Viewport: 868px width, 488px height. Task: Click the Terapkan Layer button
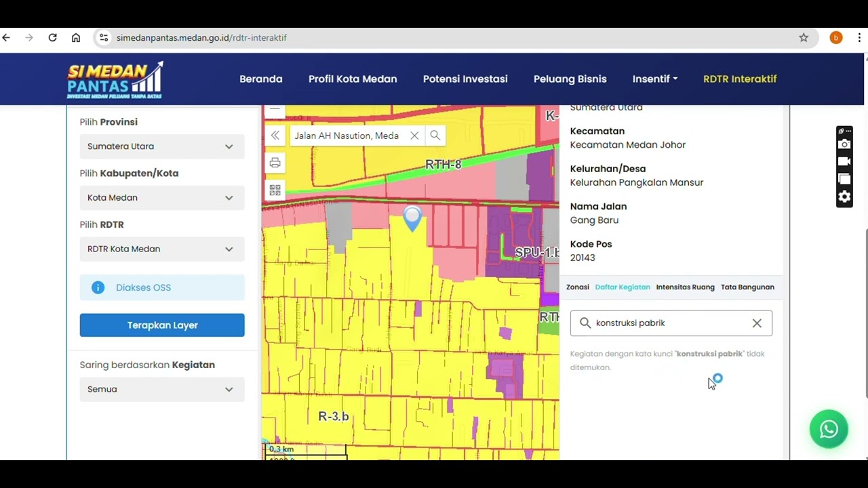pyautogui.click(x=162, y=325)
